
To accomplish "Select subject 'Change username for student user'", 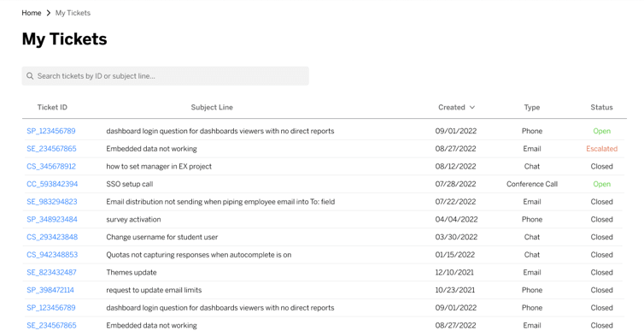I will [162, 237].
